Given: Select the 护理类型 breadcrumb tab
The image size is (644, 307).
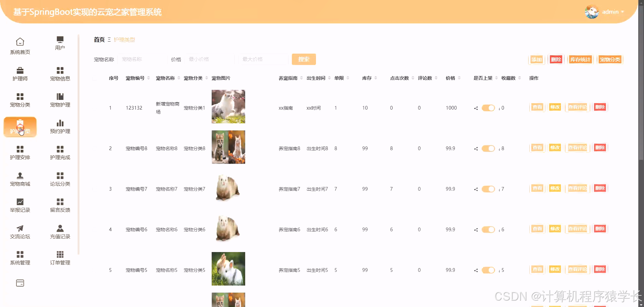Looking at the screenshot, I should tap(124, 39).
